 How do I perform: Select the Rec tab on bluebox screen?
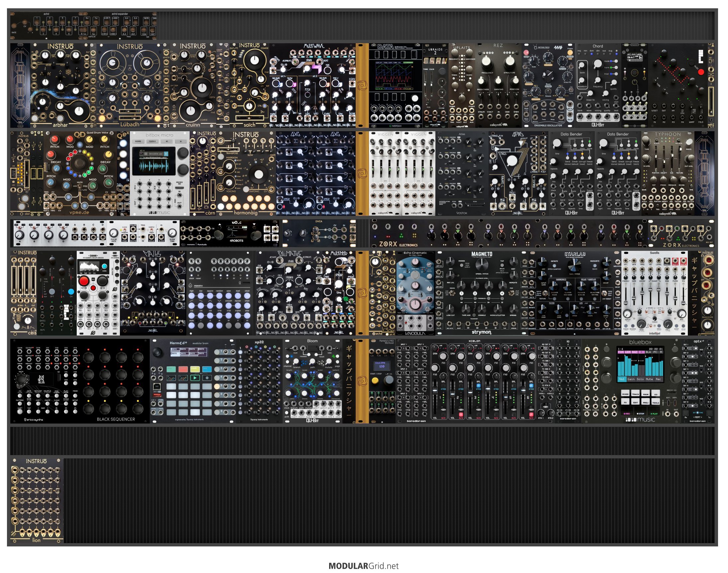[x=658, y=379]
